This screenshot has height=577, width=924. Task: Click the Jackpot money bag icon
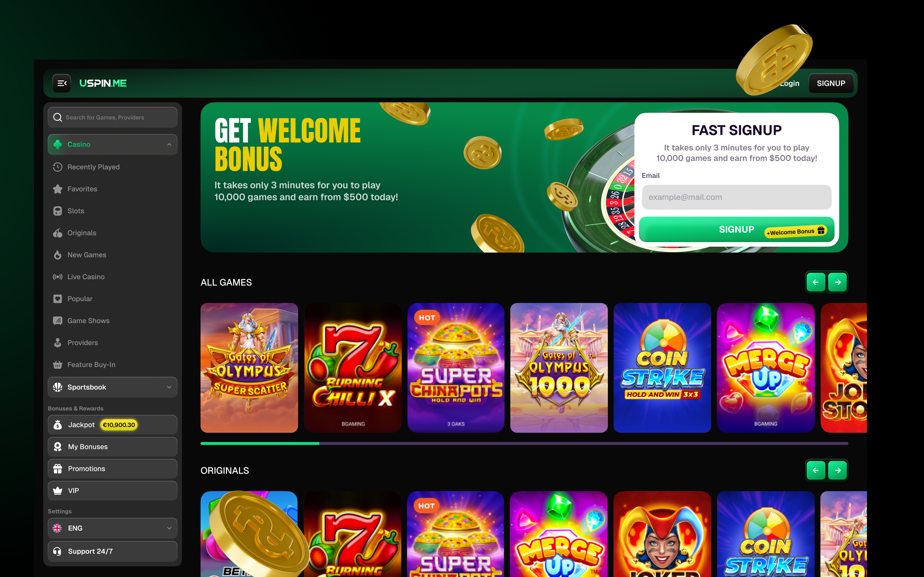click(x=58, y=425)
